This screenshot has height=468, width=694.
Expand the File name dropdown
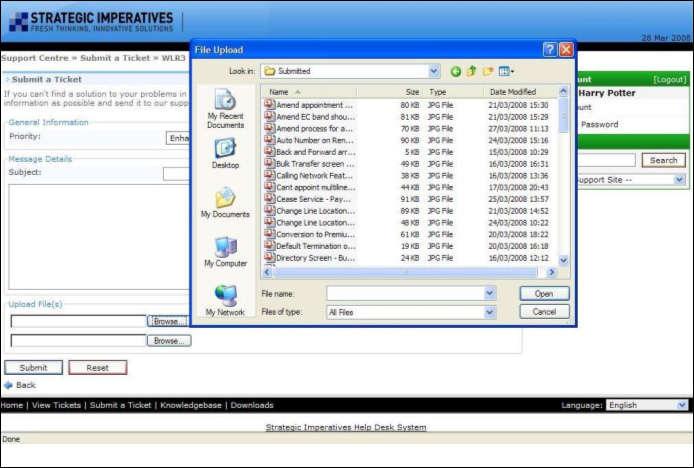coord(490,293)
